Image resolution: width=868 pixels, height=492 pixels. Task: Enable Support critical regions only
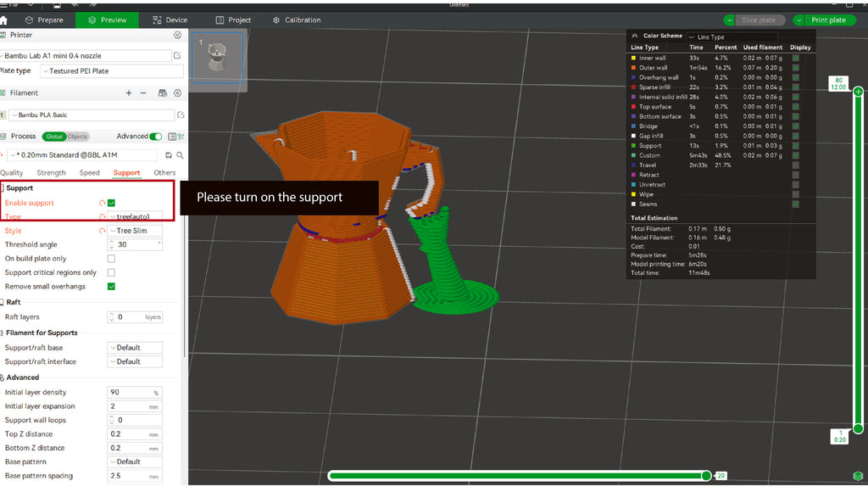pyautogui.click(x=111, y=272)
